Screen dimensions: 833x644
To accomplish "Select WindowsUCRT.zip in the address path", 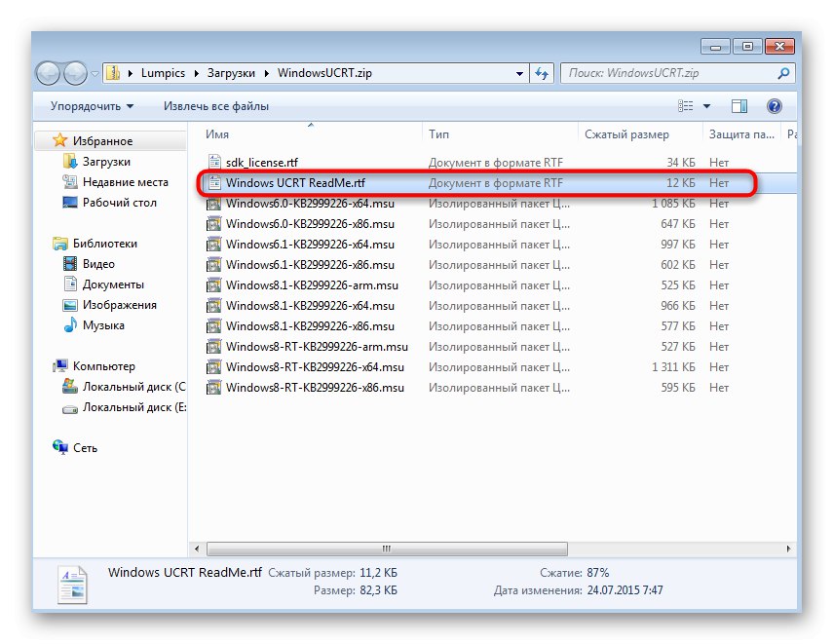I will click(324, 73).
